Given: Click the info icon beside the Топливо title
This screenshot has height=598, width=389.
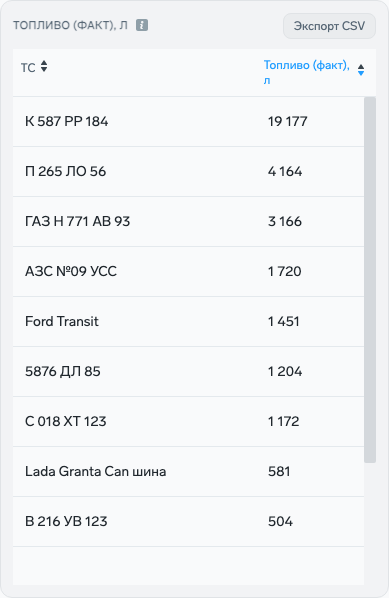Looking at the screenshot, I should coord(142,25).
